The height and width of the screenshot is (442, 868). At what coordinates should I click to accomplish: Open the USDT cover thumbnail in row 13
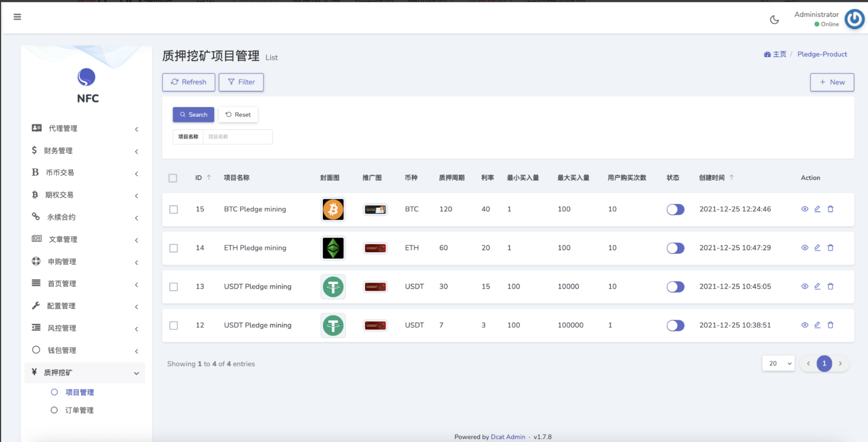point(333,287)
